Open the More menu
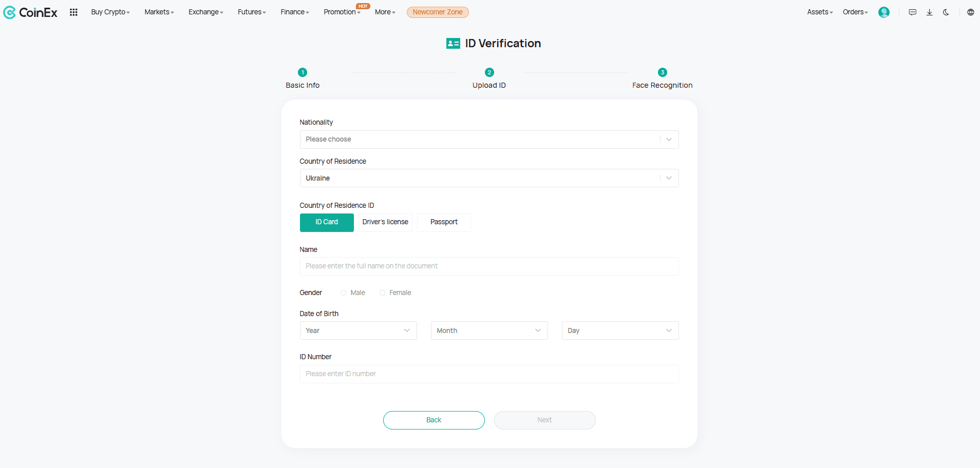980x468 pixels. 385,12
